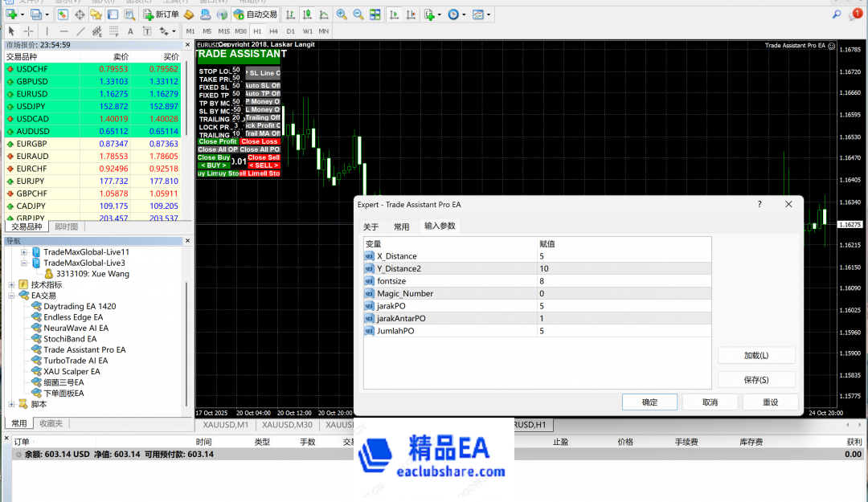Select the crosshair cursor tool

tap(28, 31)
